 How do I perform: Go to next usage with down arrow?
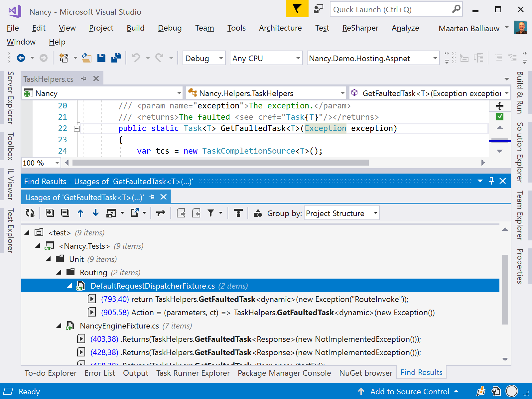[96, 213]
